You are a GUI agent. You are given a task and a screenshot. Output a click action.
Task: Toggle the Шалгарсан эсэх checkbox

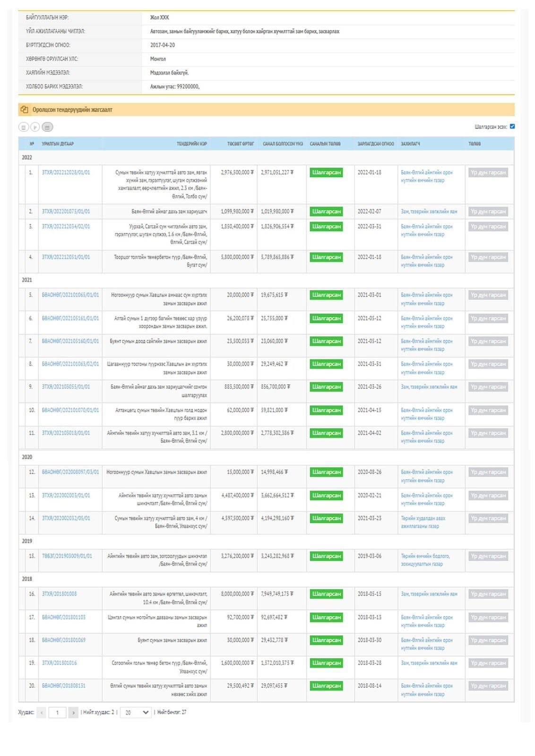[x=512, y=126]
